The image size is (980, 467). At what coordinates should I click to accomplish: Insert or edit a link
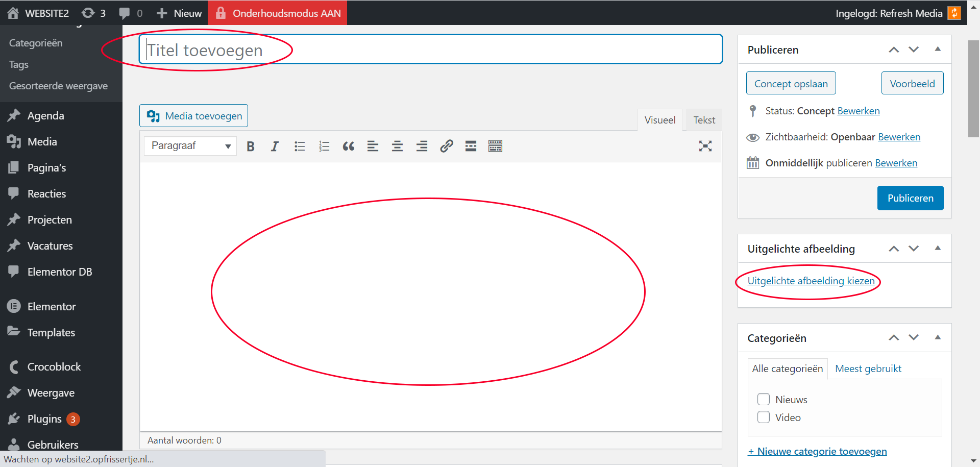click(x=447, y=146)
